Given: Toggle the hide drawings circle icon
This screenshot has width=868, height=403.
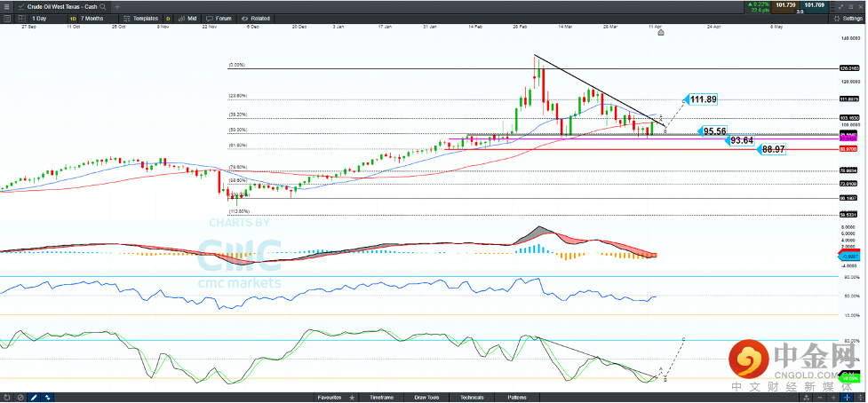Looking at the screenshot, I should [20, 397].
